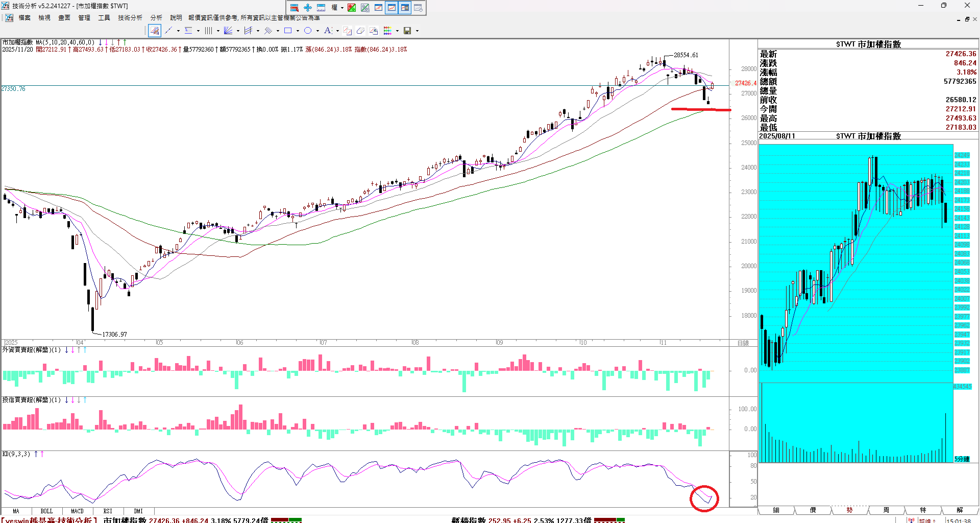
Task: Switch to the MACD indicator tab
Action: tap(77, 511)
